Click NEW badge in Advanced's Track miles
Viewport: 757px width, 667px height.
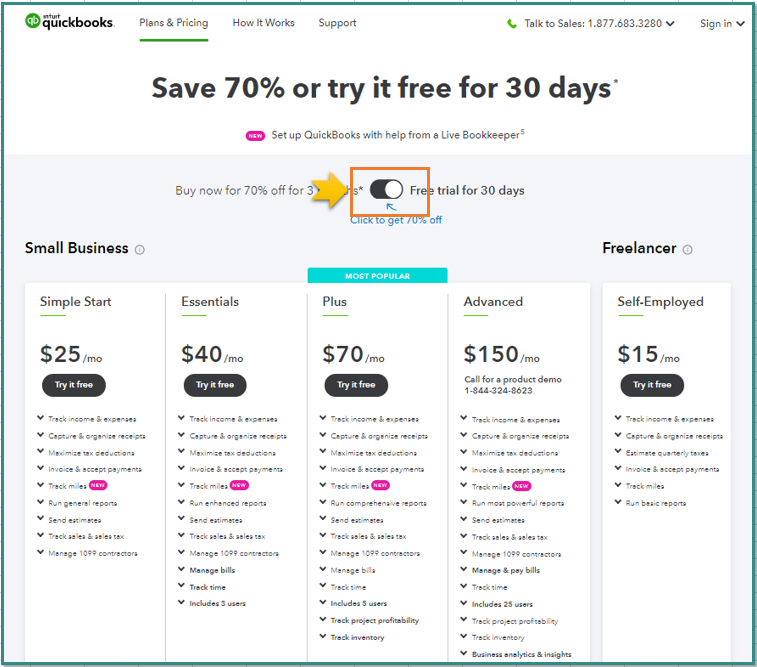point(521,486)
